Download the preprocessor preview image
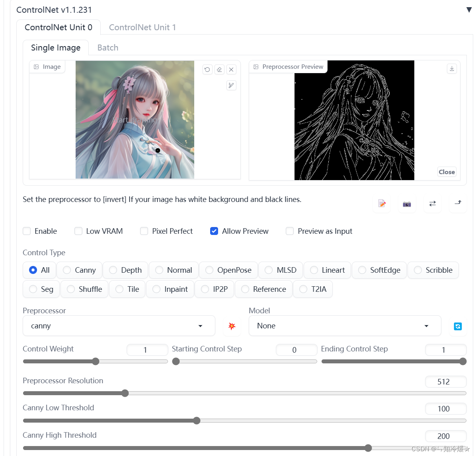The width and height of the screenshot is (476, 456). tap(452, 68)
